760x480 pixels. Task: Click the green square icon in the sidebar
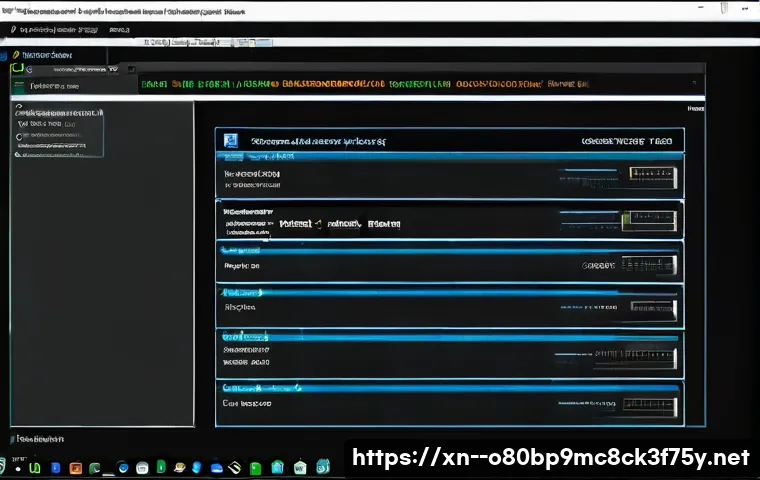pos(16,69)
